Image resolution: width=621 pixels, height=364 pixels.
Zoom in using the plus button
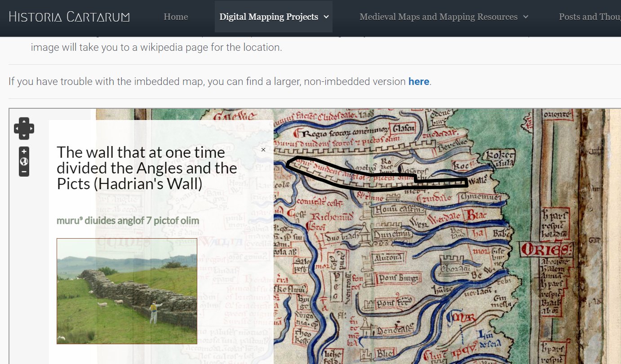[24, 151]
